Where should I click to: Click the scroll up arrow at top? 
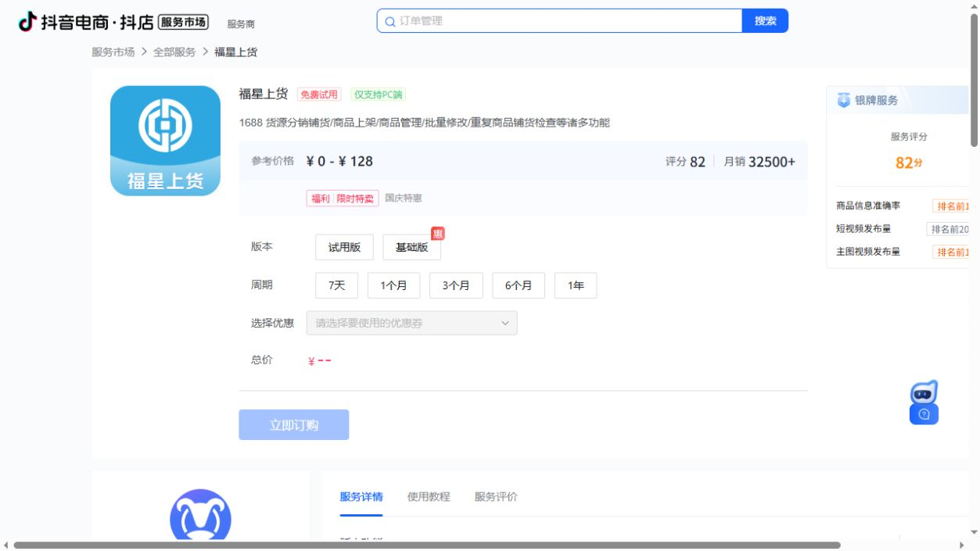(x=974, y=5)
